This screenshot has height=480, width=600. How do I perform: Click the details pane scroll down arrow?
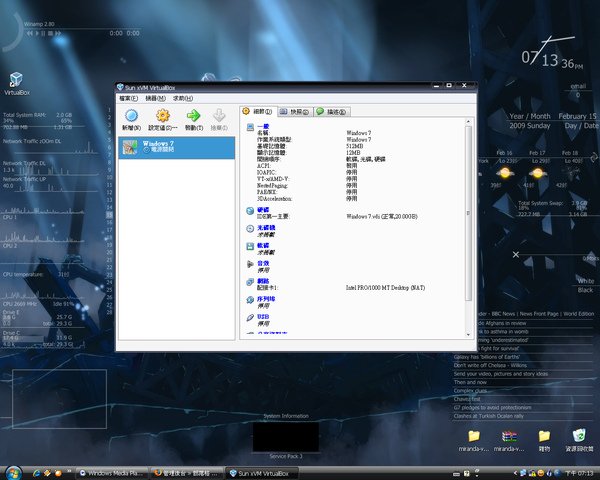(468, 335)
